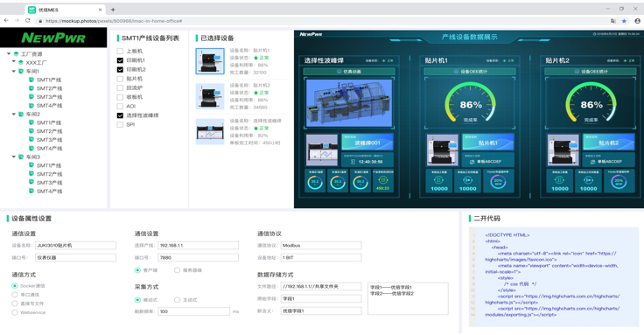The image size is (644, 335).
Task: Select the 服务器端 radio button
Action: pyautogui.click(x=177, y=270)
